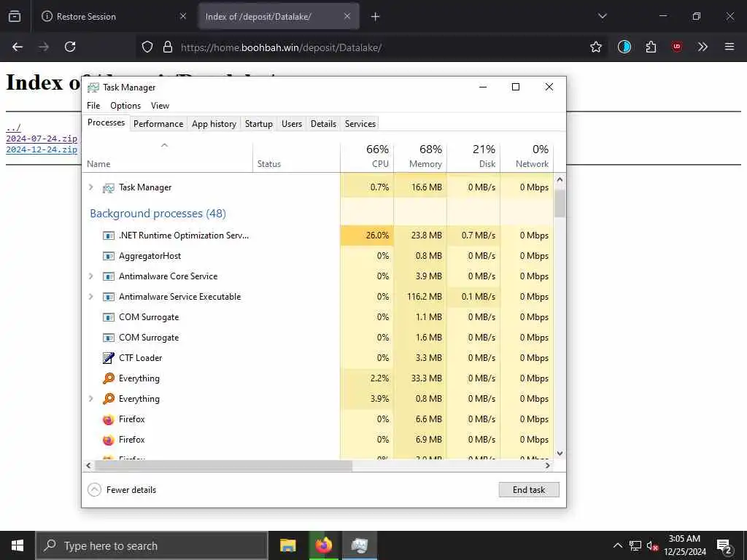Click the vertical scrollbar up arrow
Image resolution: width=747 pixels, height=560 pixels.
point(560,180)
